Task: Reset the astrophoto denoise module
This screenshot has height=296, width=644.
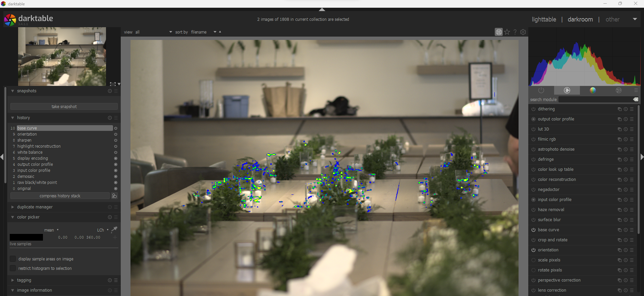Action: pyautogui.click(x=626, y=149)
